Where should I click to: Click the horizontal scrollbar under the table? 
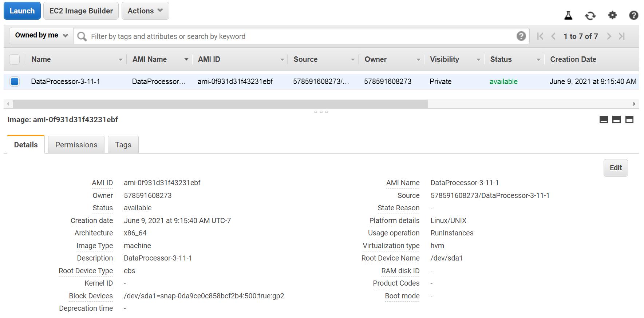point(220,104)
